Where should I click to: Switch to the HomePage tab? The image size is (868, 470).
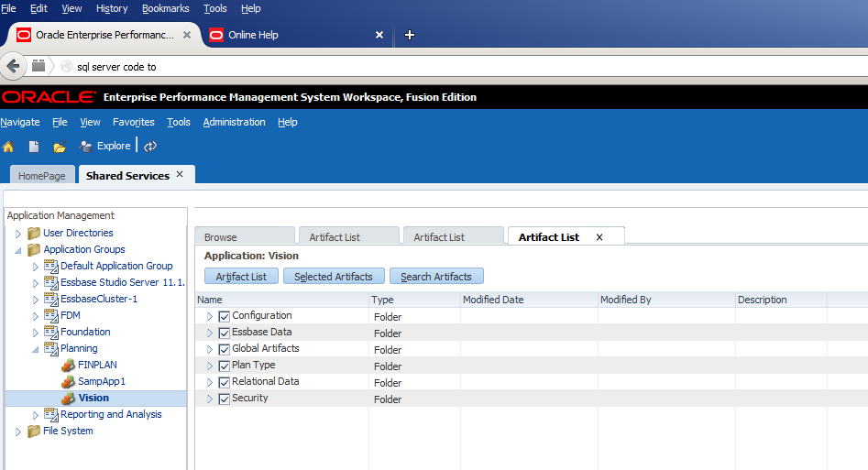click(42, 176)
